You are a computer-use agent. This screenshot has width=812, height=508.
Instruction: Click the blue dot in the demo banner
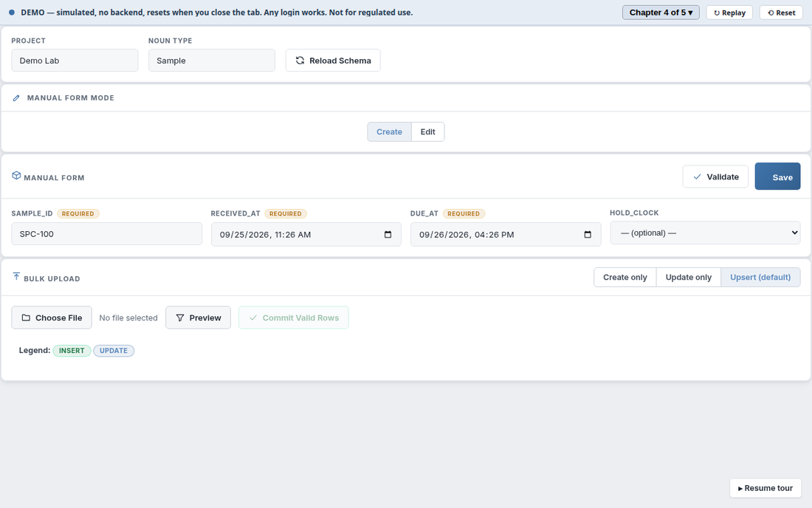11,13
